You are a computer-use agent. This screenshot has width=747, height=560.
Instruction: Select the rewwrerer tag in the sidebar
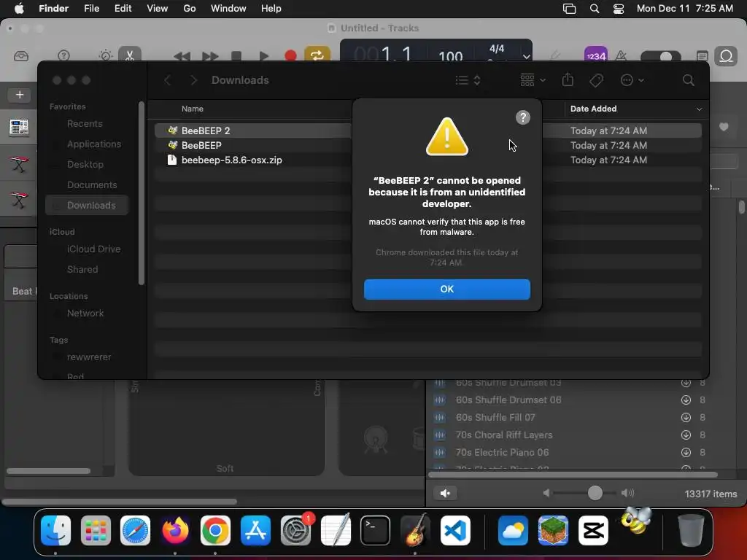click(x=88, y=357)
